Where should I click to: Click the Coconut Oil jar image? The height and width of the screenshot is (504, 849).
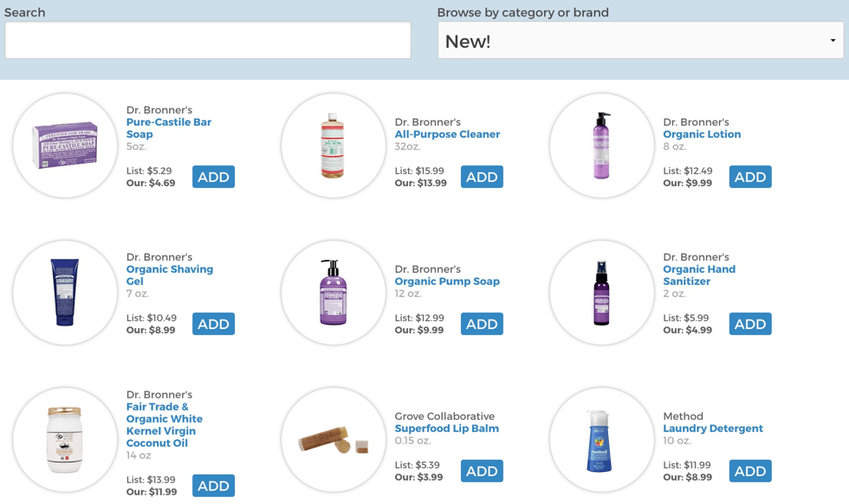[x=65, y=440]
